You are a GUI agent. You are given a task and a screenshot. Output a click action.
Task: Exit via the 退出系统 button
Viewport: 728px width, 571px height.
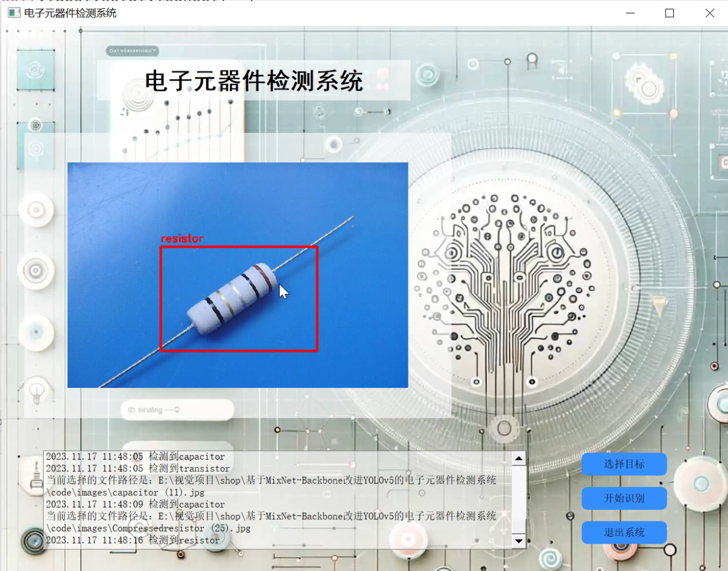pos(624,533)
